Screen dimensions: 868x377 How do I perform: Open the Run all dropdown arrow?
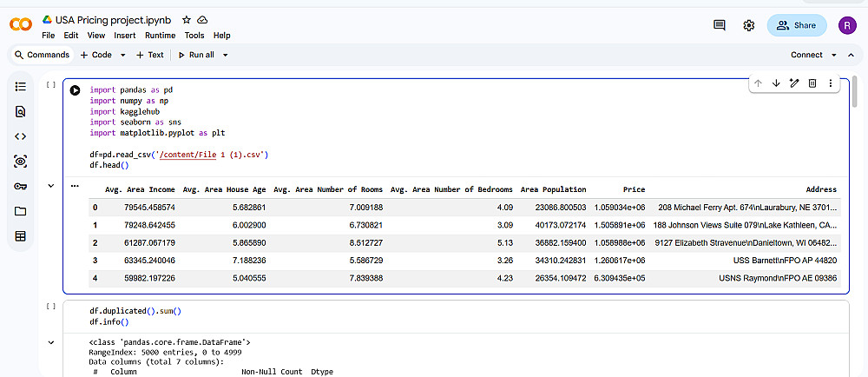point(226,55)
